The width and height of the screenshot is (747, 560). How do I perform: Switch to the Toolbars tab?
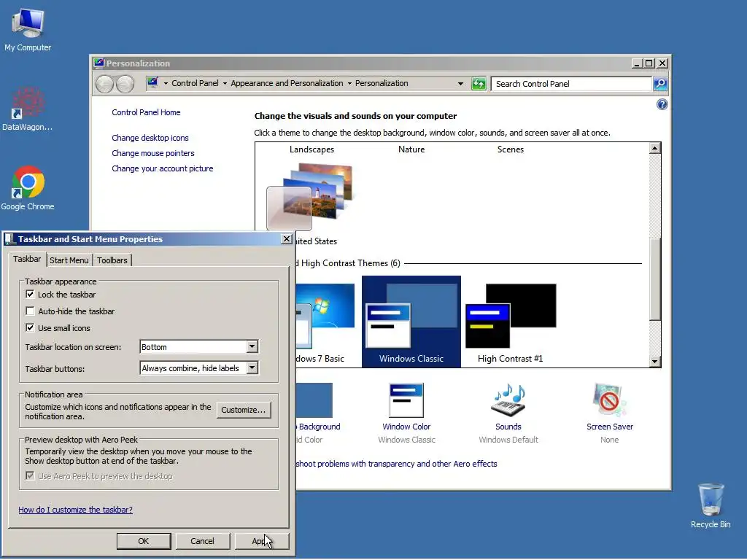112,260
